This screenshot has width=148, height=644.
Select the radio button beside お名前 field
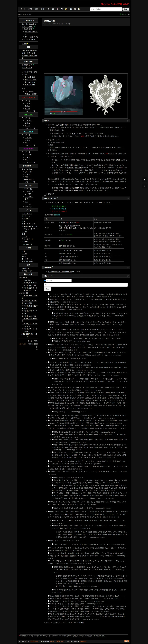click(x=45, y=280)
